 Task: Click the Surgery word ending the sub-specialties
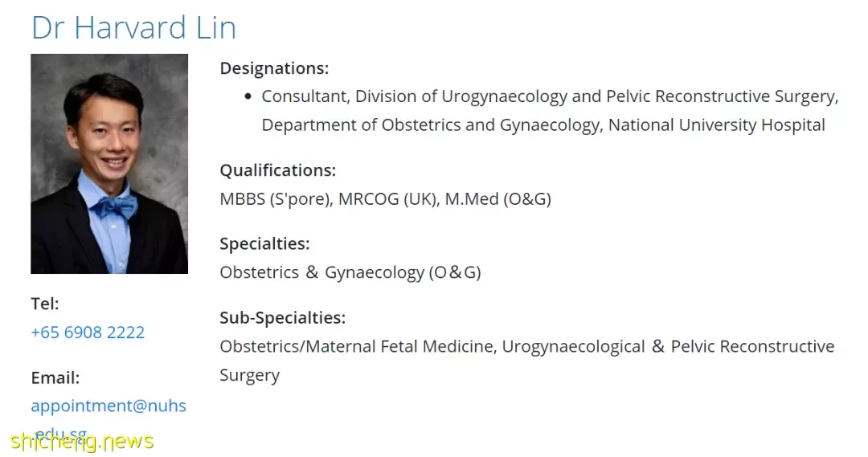pyautogui.click(x=250, y=376)
